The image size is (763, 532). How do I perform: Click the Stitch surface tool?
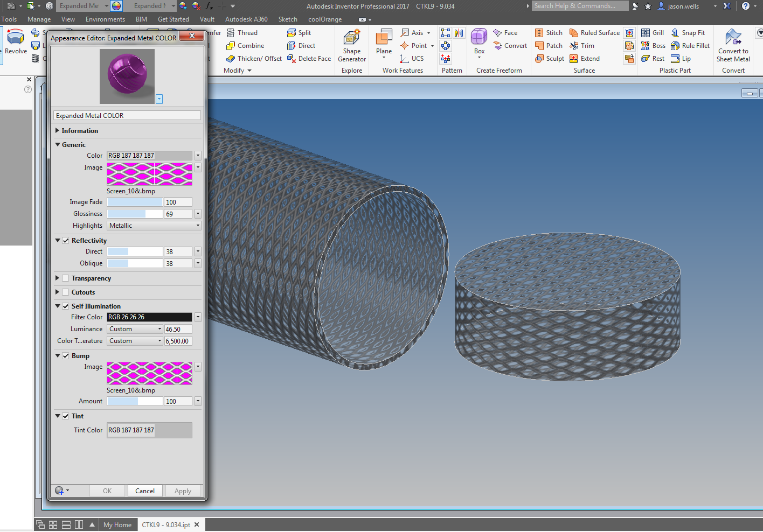549,33
